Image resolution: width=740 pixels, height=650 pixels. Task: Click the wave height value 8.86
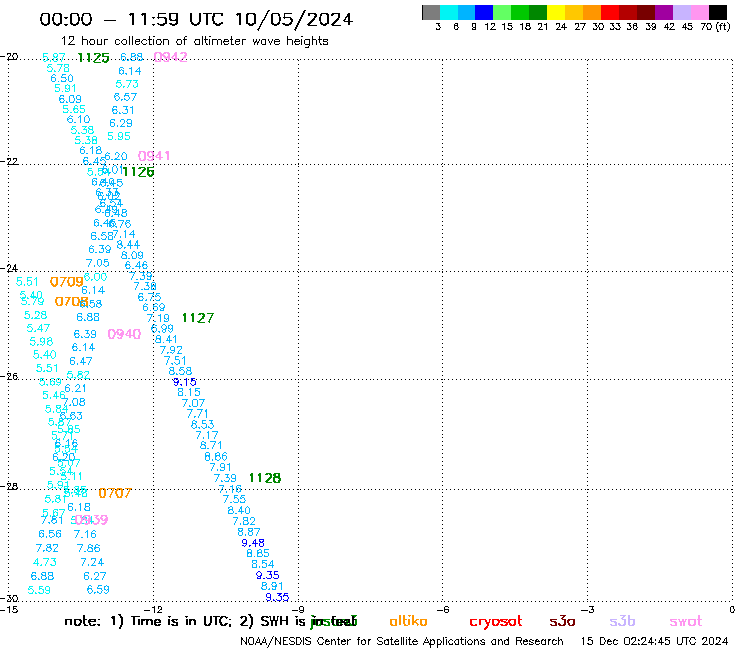[216, 456]
